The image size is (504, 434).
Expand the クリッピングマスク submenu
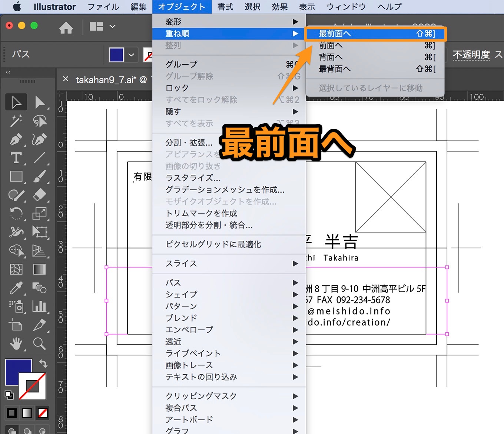[229, 396]
